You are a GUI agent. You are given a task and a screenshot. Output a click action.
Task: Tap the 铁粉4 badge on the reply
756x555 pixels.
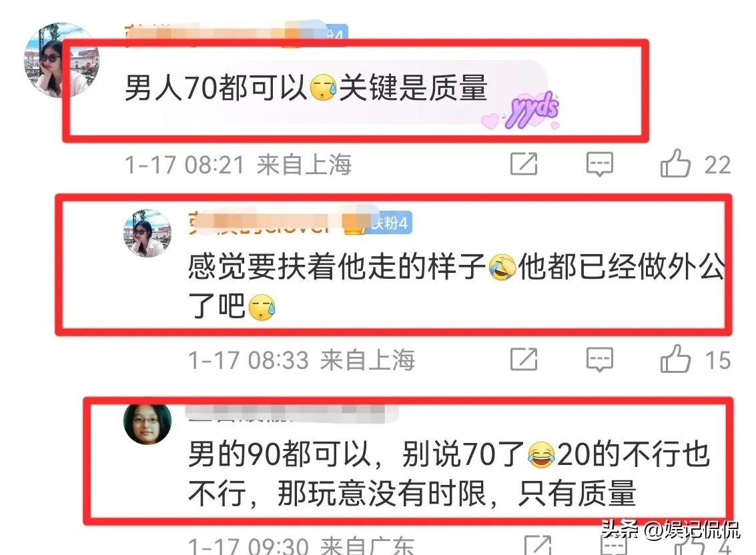[x=390, y=223]
